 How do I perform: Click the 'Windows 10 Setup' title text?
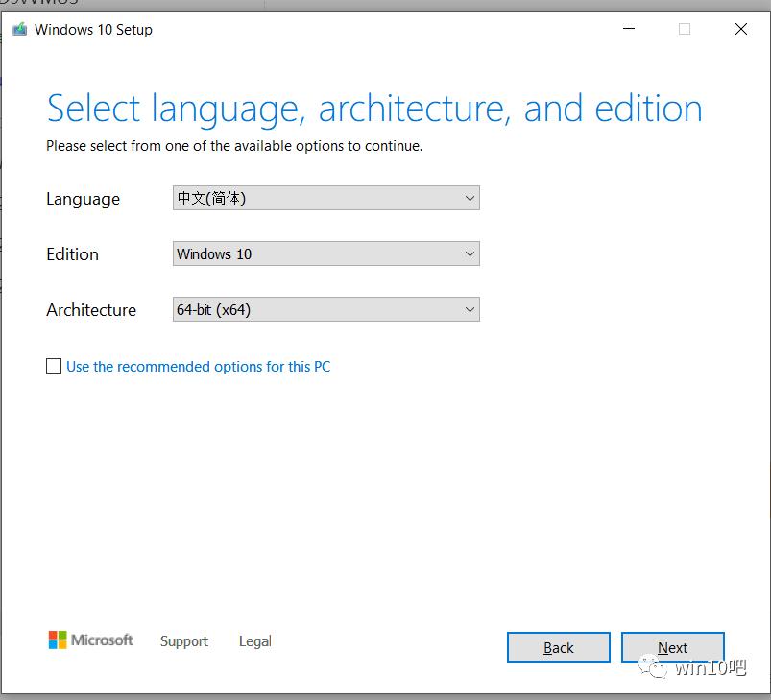click(93, 30)
